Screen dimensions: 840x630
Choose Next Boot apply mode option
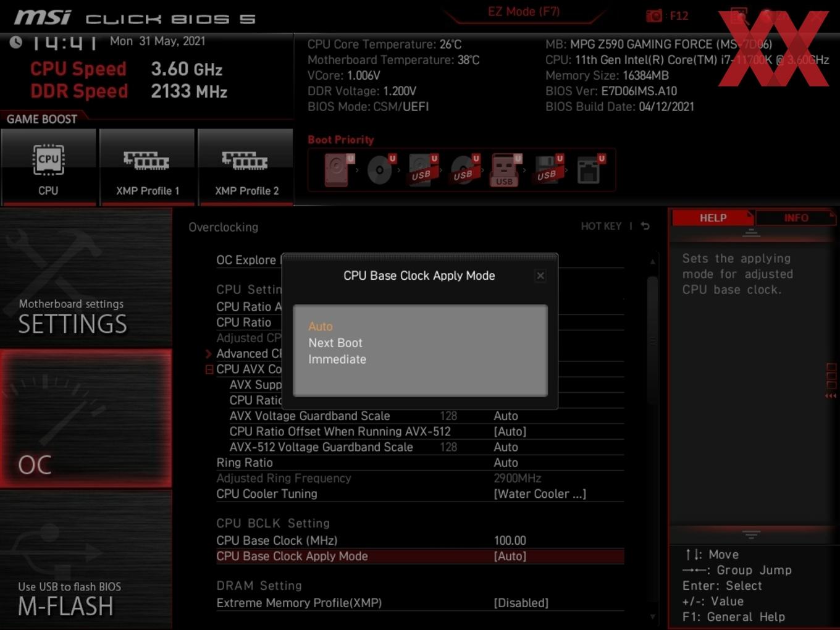pyautogui.click(x=335, y=343)
